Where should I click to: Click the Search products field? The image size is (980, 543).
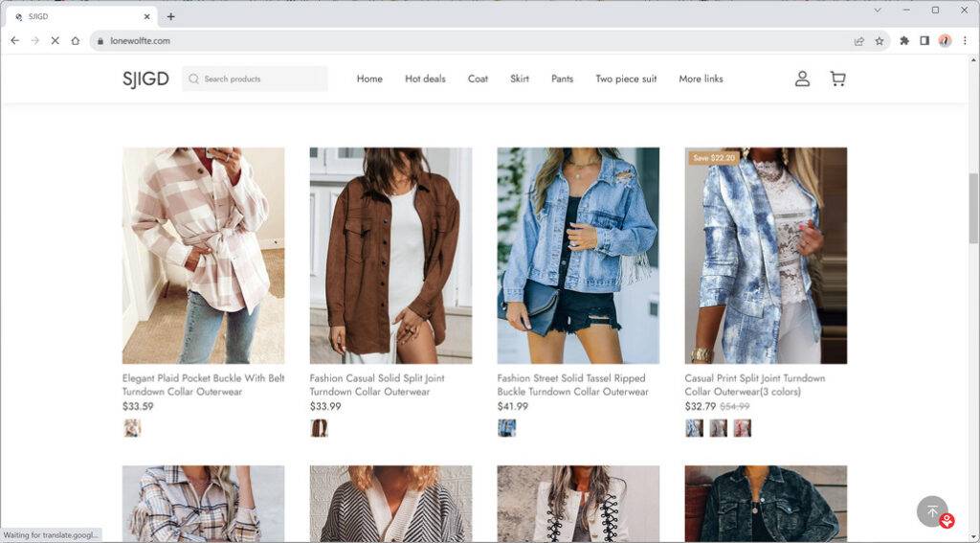[x=255, y=79]
